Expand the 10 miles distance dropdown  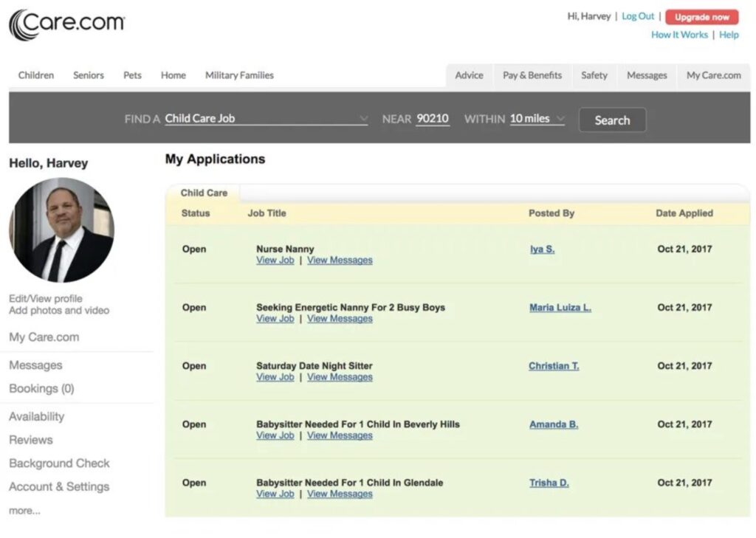[x=537, y=119]
